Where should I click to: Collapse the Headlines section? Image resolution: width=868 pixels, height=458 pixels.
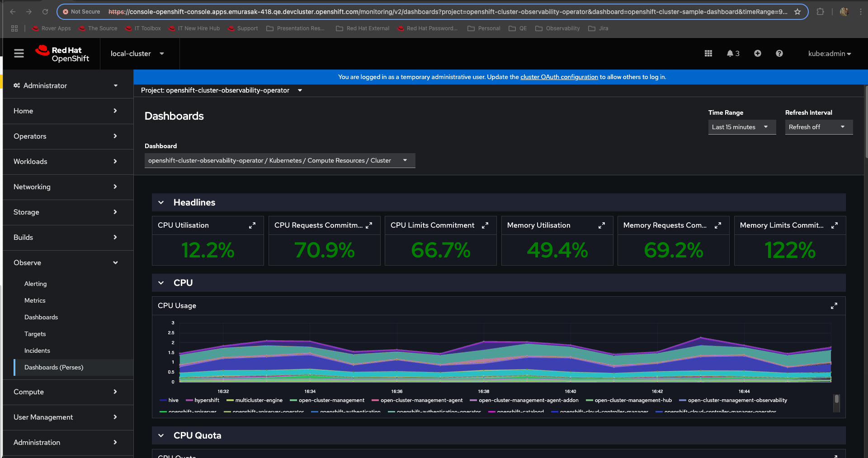point(161,203)
